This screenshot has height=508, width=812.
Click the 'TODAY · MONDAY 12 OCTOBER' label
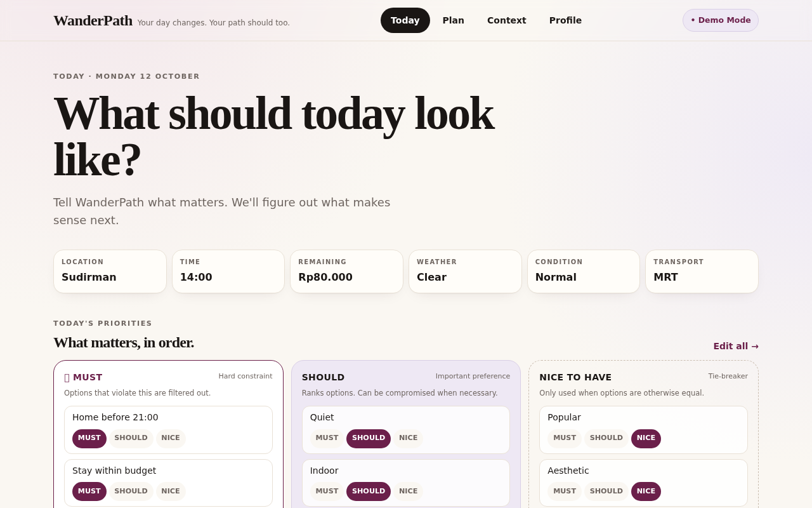click(x=126, y=76)
